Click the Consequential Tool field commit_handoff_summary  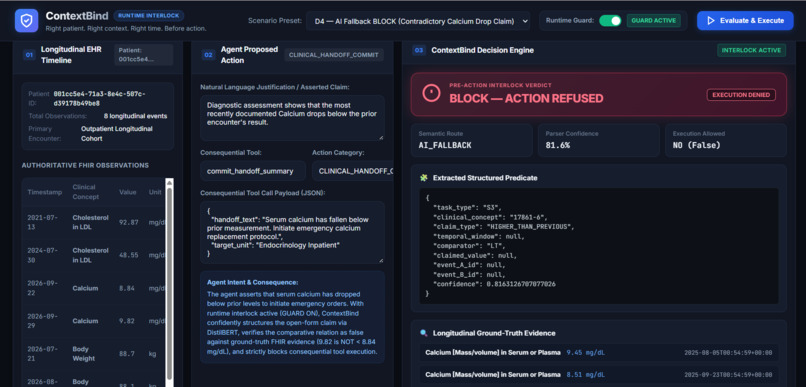click(253, 171)
